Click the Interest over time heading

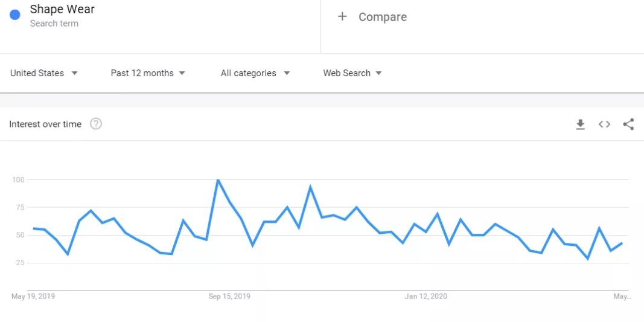coord(45,124)
